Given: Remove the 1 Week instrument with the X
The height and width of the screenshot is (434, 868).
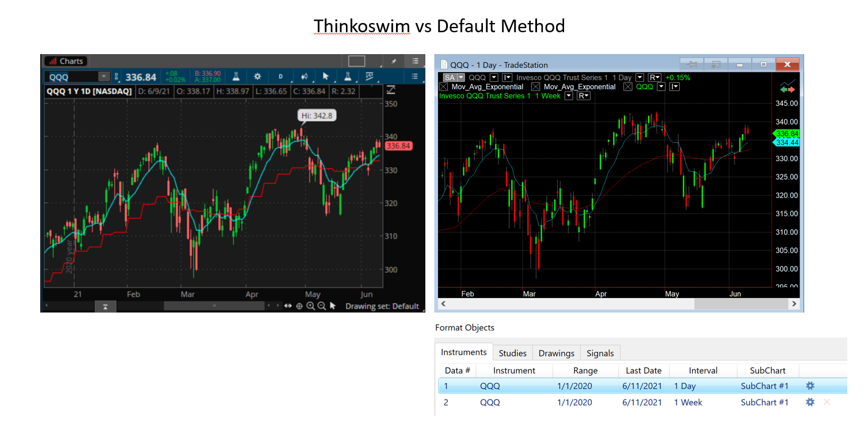Looking at the screenshot, I should tap(827, 402).
